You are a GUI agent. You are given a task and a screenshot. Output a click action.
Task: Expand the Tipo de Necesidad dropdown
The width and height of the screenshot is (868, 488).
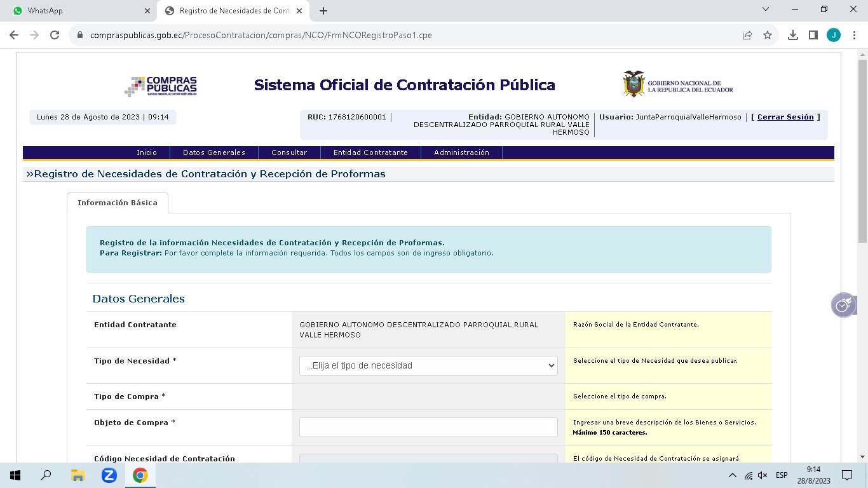pos(428,365)
